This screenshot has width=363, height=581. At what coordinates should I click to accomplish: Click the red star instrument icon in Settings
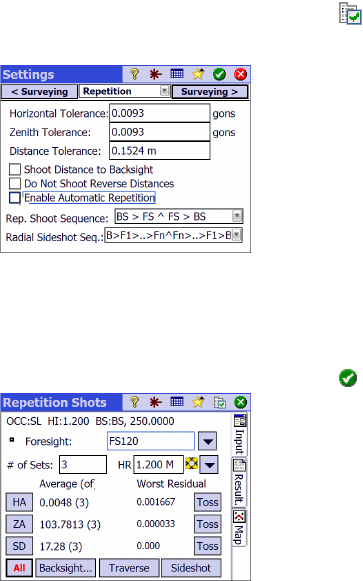[155, 74]
